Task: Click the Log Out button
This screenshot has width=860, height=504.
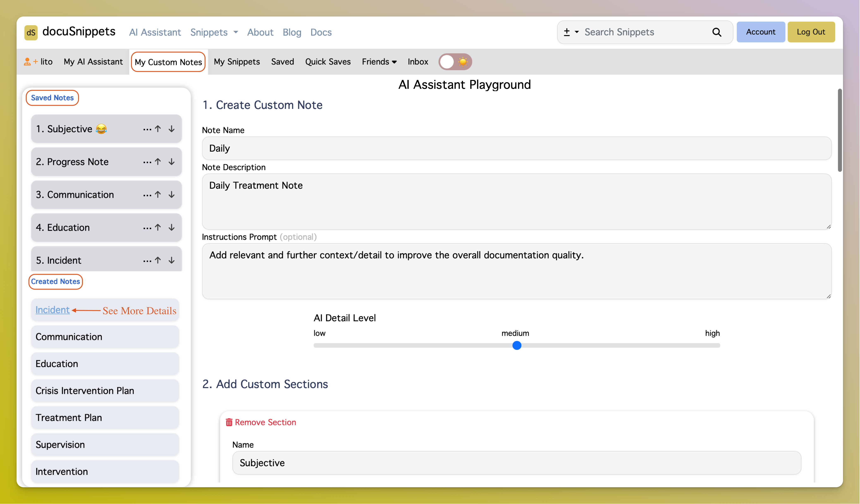Action: 811,32
